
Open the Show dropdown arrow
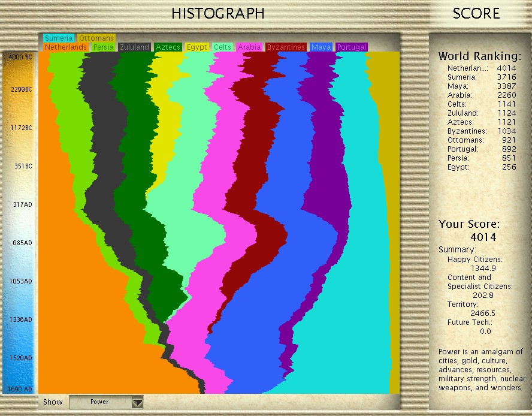pos(138,402)
